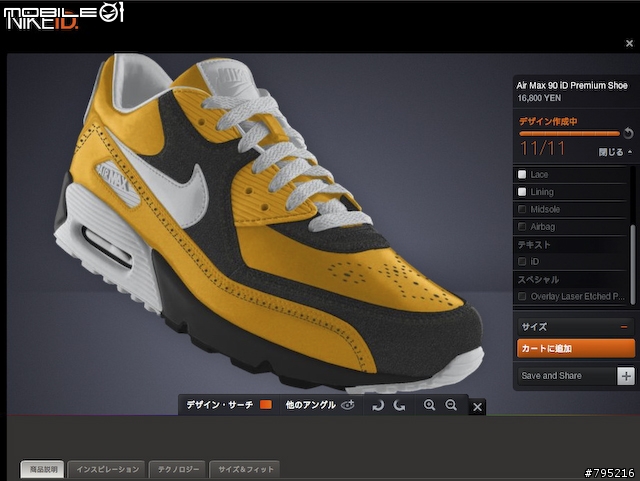Click the テキスト section header
Image resolution: width=640 pixels, height=481 pixels.
point(534,245)
